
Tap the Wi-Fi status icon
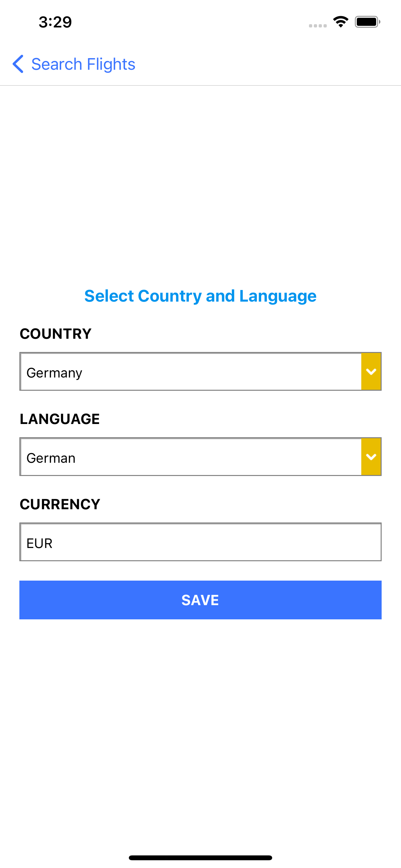(341, 22)
